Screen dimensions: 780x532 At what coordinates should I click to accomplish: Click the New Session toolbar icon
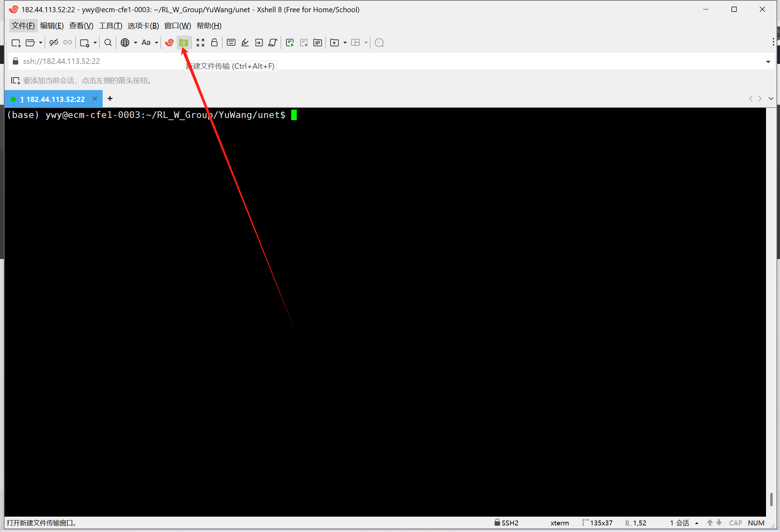tap(16, 43)
